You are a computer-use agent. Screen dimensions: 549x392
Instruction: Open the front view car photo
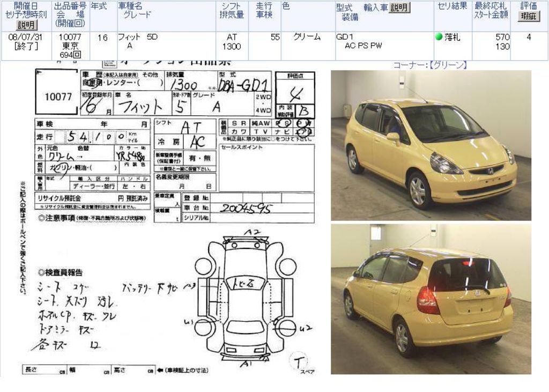pos(431,145)
